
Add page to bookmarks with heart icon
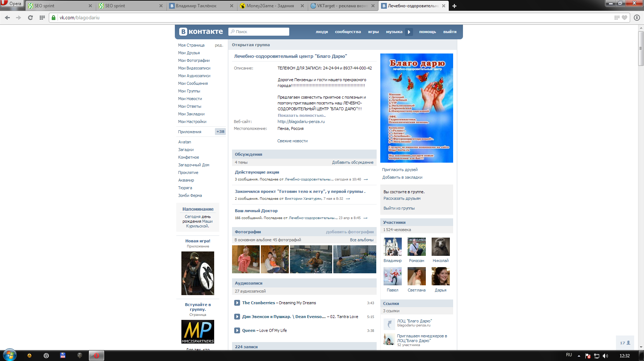click(x=624, y=17)
